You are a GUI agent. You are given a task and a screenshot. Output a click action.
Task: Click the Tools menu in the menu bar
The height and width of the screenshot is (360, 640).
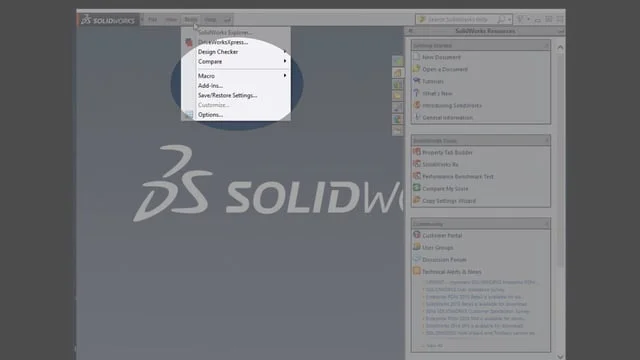(191, 20)
